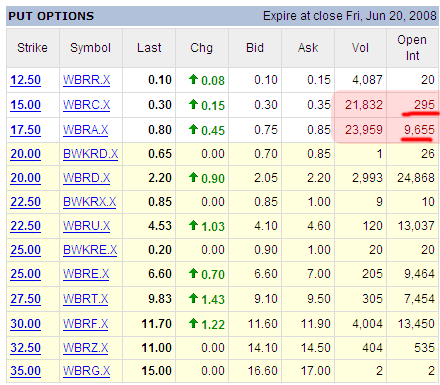Click the green up arrow next to 0.45
The height and width of the screenshot is (385, 440).
[x=193, y=129]
